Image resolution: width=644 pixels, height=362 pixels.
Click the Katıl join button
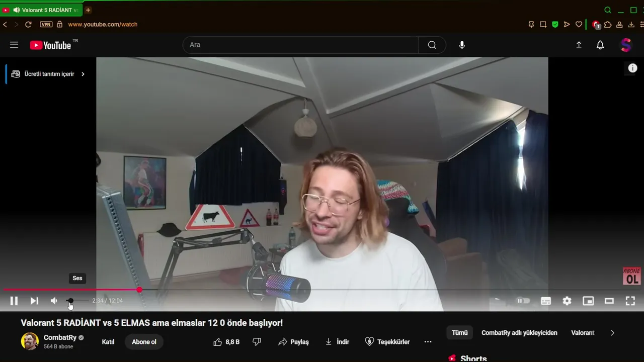click(108, 342)
